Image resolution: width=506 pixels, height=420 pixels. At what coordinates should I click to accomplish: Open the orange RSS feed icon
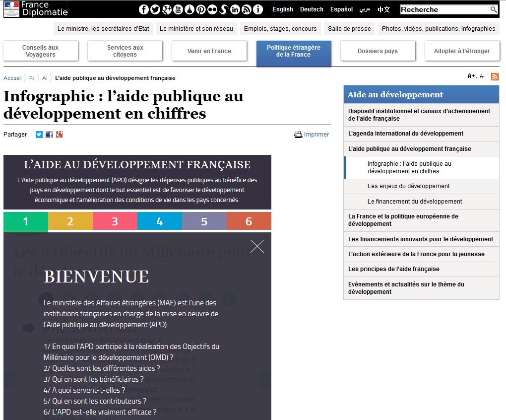click(495, 76)
